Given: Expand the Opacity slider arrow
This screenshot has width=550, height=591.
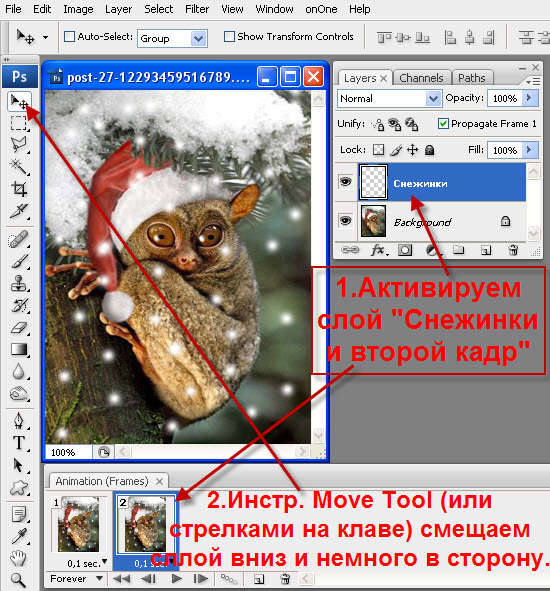Looking at the screenshot, I should click(529, 98).
